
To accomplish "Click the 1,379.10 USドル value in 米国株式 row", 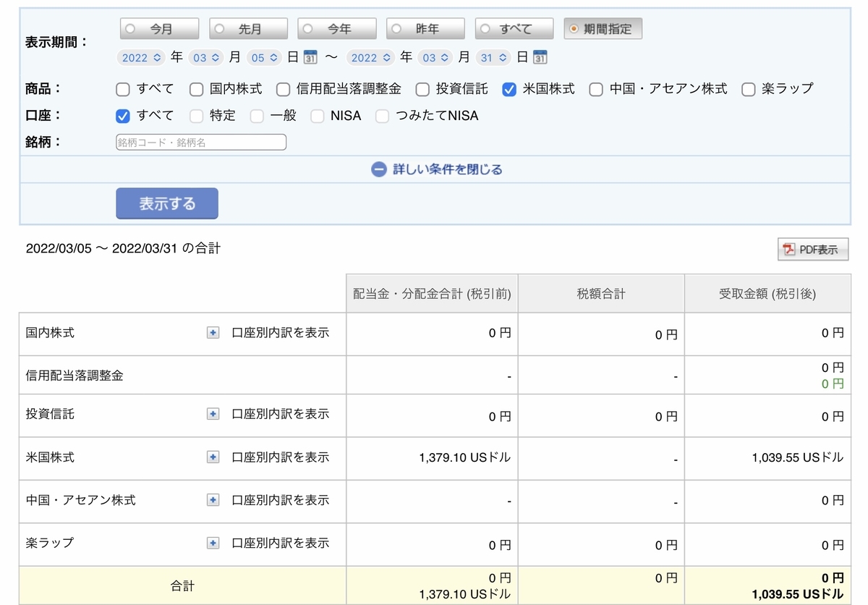I will pos(465,457).
